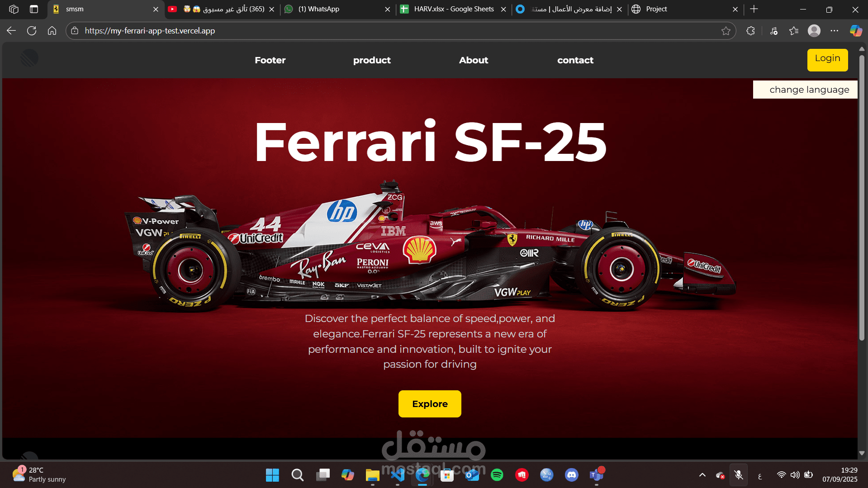Image resolution: width=868 pixels, height=488 pixels.
Task: Open Visual Studio Code from taskbar
Action: click(398, 475)
